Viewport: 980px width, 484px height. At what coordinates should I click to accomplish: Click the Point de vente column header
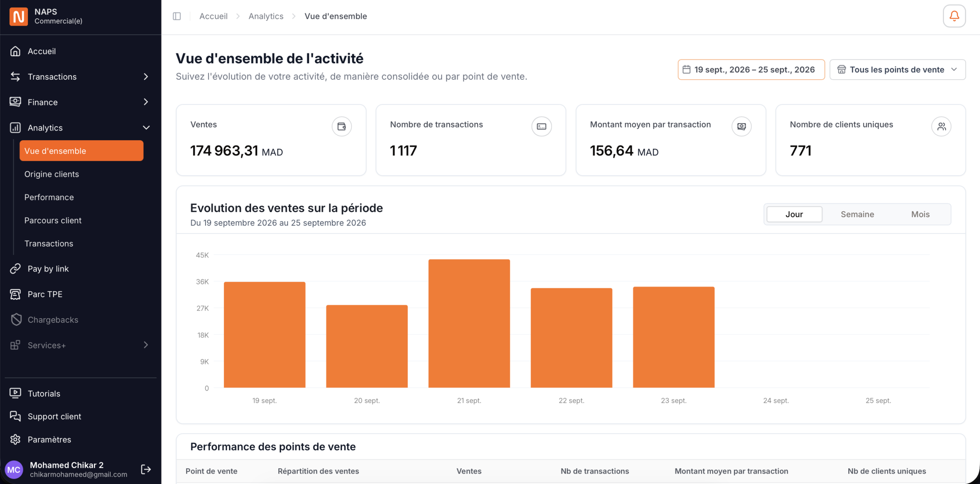click(211, 471)
